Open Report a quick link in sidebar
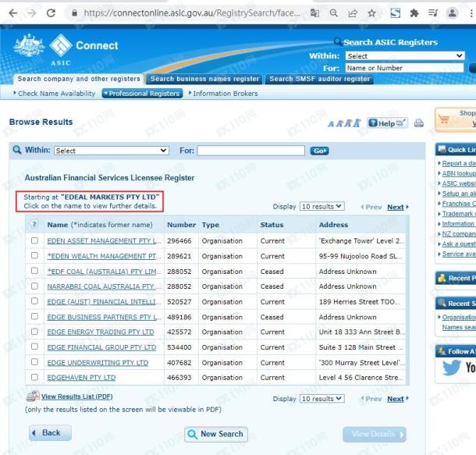Screen dimensions: 476x455 coord(459,163)
